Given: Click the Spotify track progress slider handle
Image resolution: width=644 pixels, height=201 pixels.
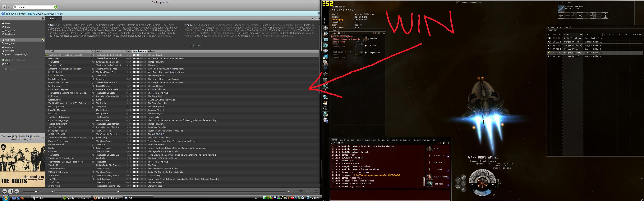Looking at the screenshot, I should (118, 191).
